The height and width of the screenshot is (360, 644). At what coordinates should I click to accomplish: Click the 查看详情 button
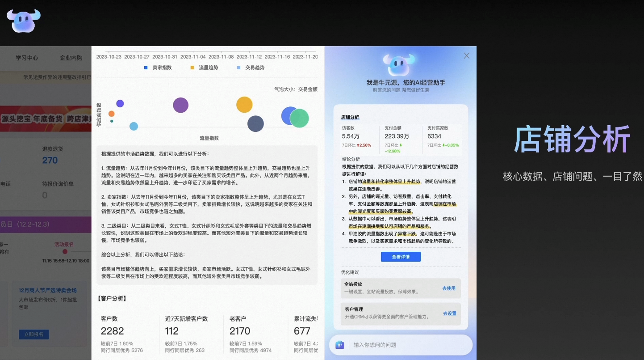(400, 257)
